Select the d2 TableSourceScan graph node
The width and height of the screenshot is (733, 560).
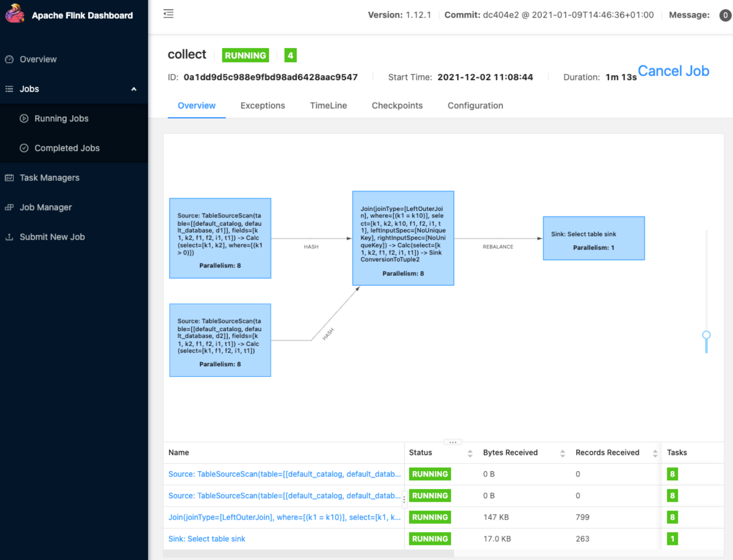220,340
